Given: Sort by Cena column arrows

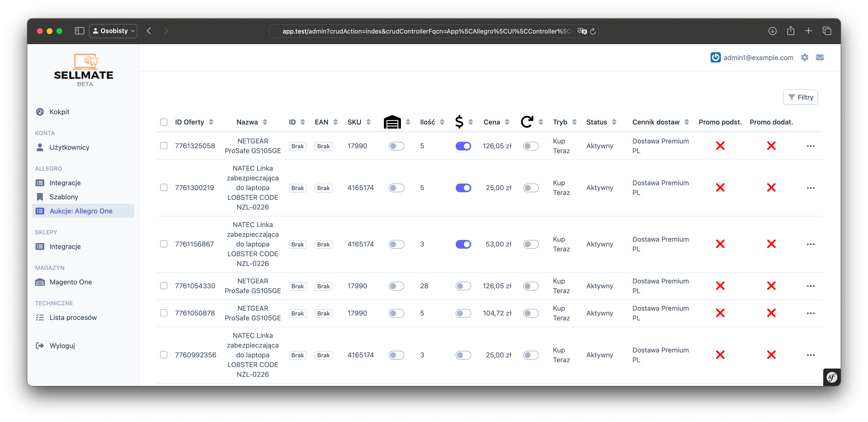Looking at the screenshot, I should pos(507,122).
